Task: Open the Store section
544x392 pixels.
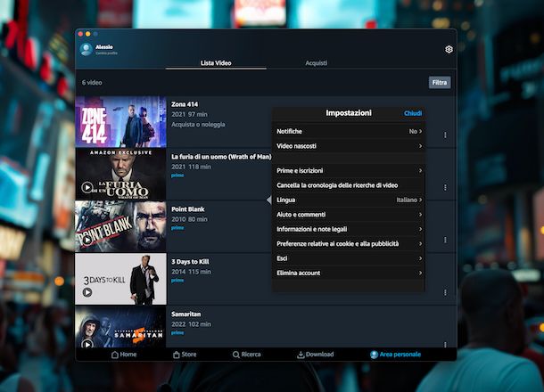Action: pyautogui.click(x=184, y=354)
